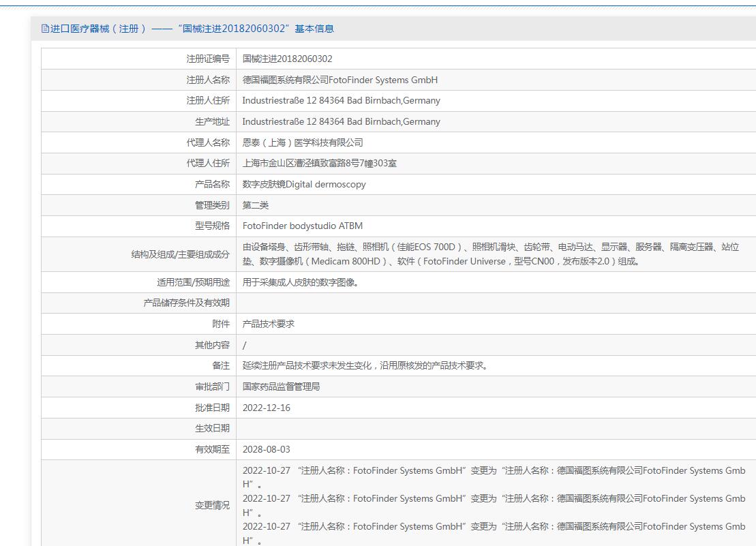Select FotoFinder bodystudio ATBM model value
Image resolution: width=756 pixels, height=546 pixels.
[x=303, y=226]
